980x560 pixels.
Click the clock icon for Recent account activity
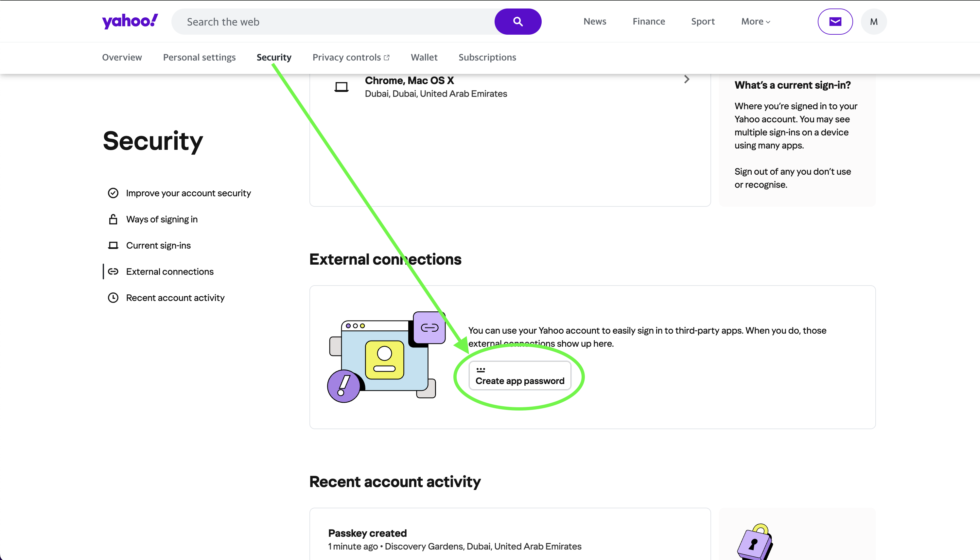click(x=113, y=298)
